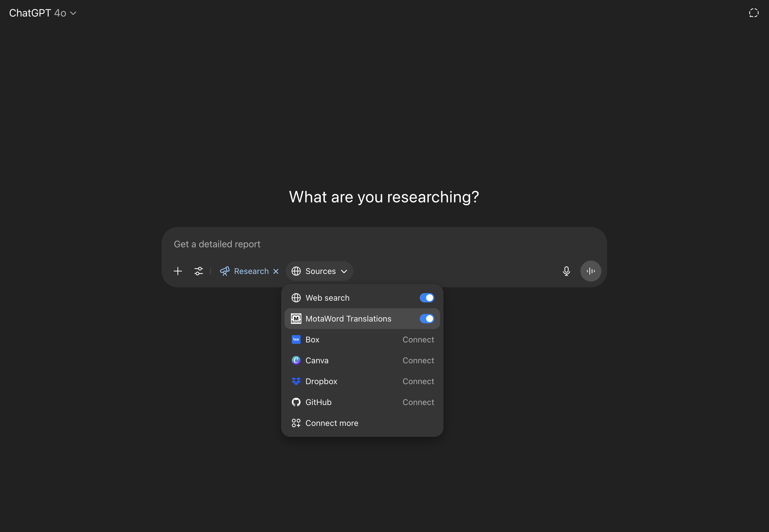Click Connect next to Dropbox
Image resolution: width=769 pixels, height=532 pixels.
point(418,381)
